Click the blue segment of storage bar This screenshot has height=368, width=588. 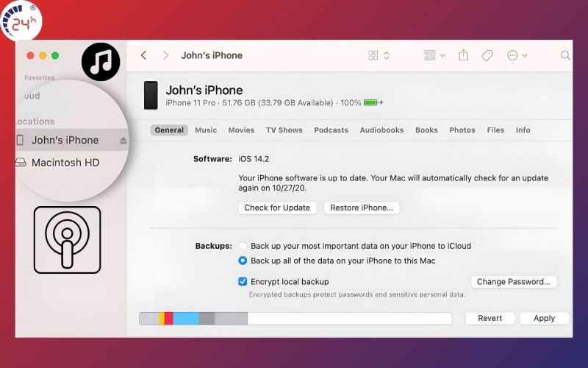[x=186, y=318]
